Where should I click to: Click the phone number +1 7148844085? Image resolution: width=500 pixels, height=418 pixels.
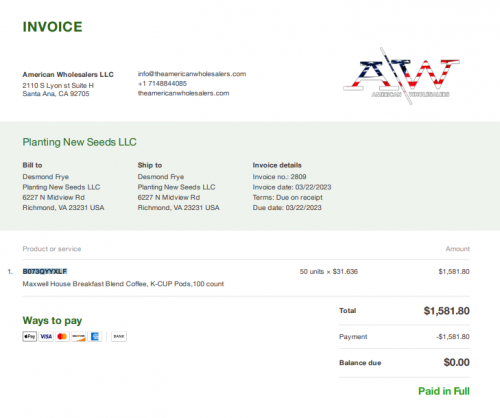pos(162,83)
